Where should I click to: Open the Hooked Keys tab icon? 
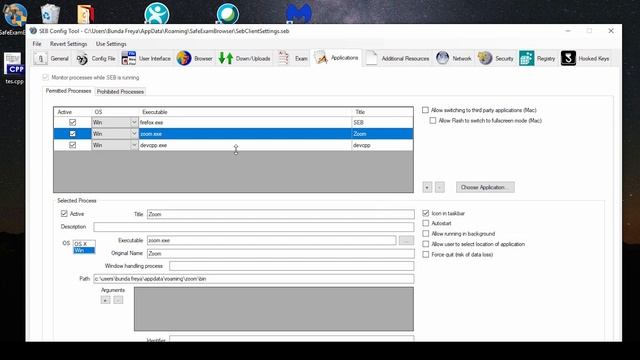click(568, 58)
